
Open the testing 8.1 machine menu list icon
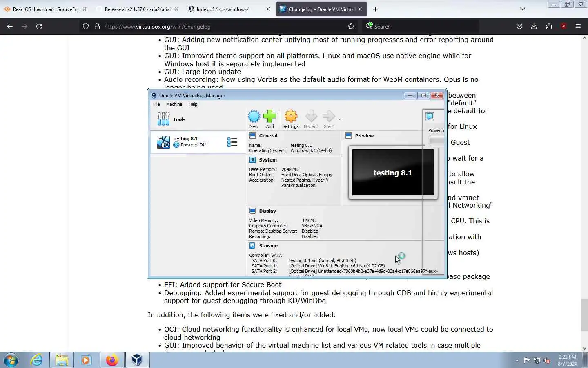232,142
